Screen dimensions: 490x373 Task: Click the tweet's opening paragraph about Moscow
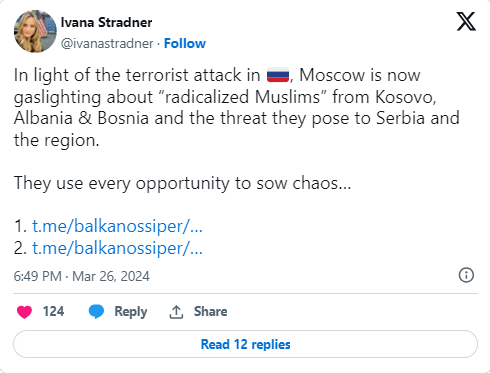pyautogui.click(x=237, y=107)
